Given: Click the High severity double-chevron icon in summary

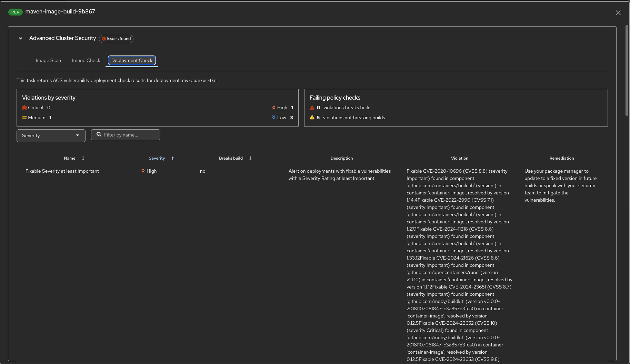Looking at the screenshot, I should [x=274, y=108].
